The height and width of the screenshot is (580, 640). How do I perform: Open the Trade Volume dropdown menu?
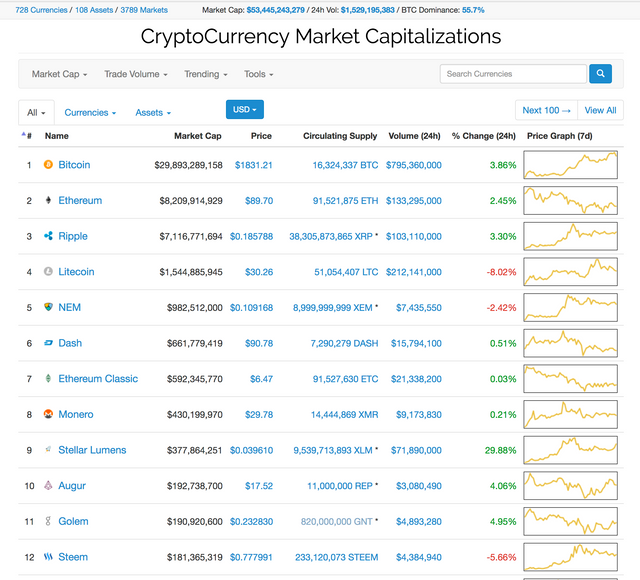point(136,74)
